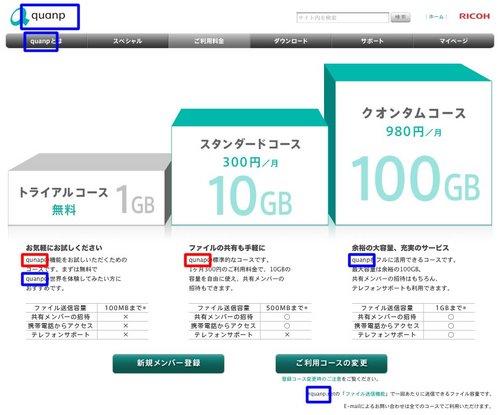
Task: Open the マイページ navigation item
Action: 454,41
